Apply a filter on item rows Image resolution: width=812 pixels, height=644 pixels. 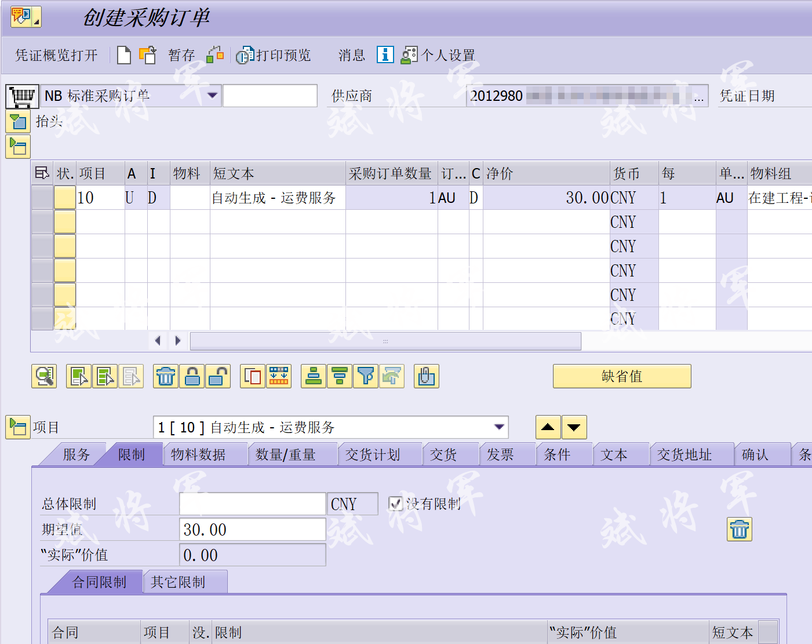pyautogui.click(x=365, y=376)
